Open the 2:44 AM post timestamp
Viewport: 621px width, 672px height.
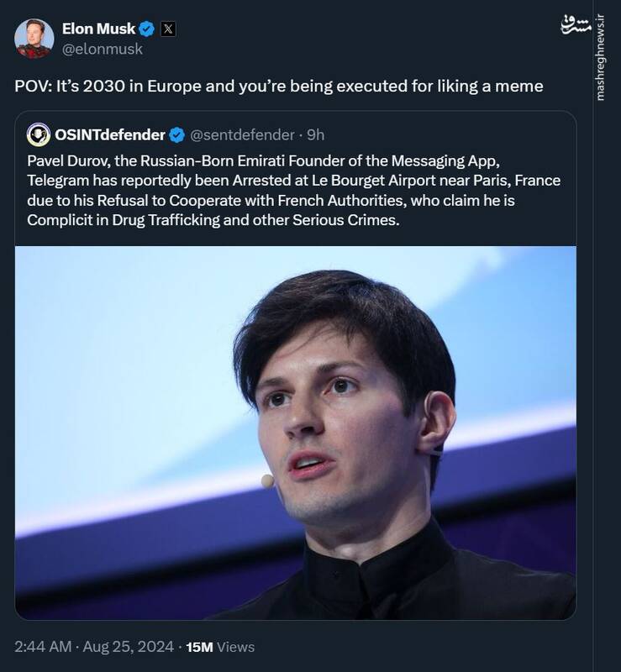(x=43, y=647)
